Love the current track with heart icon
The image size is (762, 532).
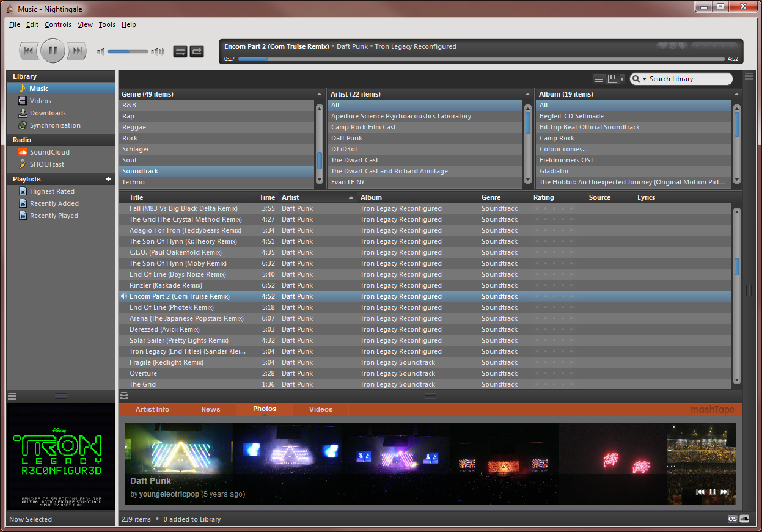[x=662, y=46]
